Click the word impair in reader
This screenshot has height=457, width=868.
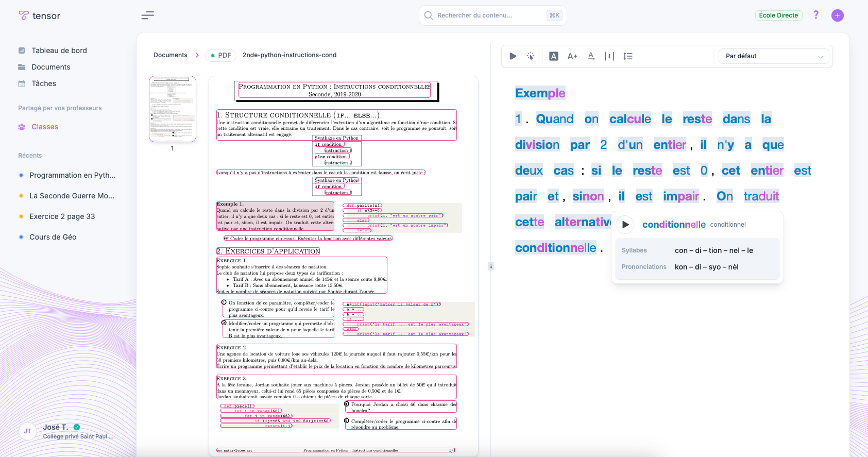pos(681,196)
